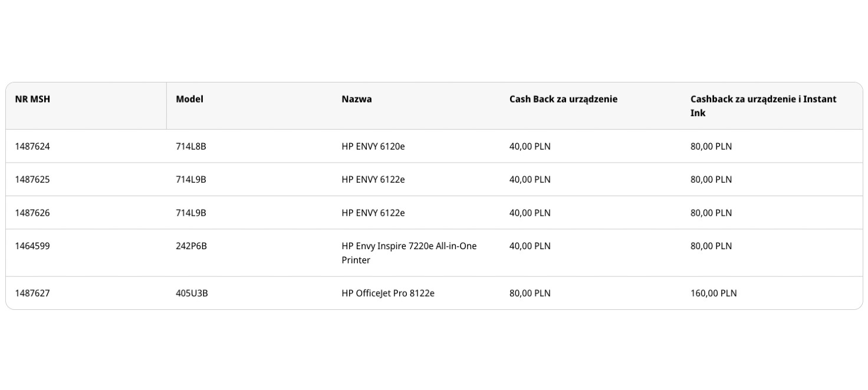Select the Model column header
Screen dimensions: 868x390
tap(189, 99)
